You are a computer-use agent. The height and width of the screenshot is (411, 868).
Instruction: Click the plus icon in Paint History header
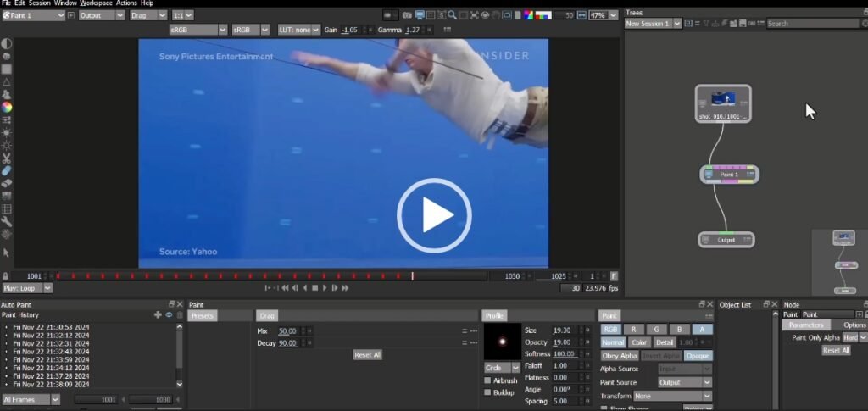click(x=158, y=314)
